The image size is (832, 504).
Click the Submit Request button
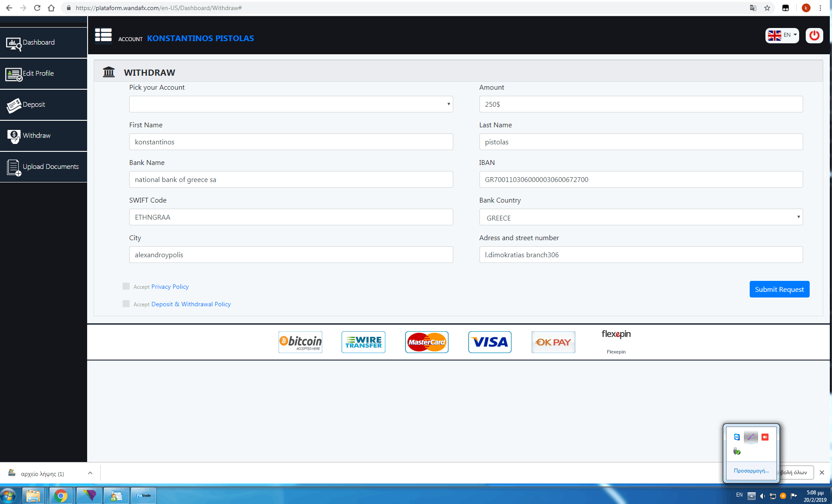(x=779, y=289)
